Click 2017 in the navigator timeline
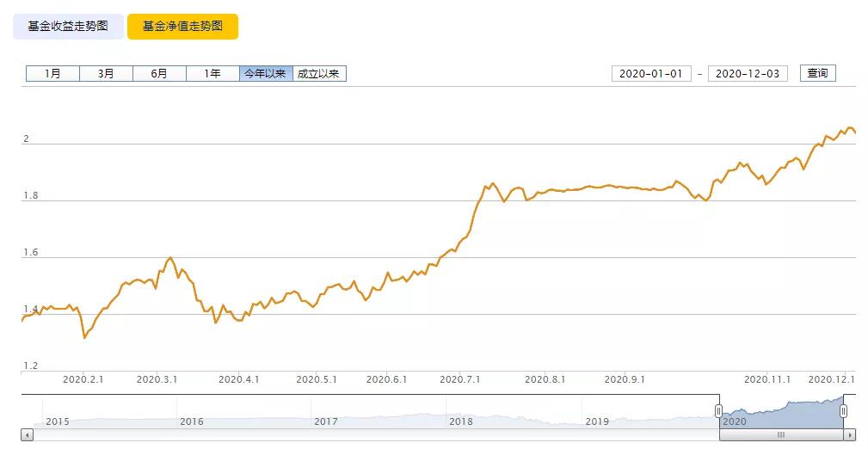The image size is (868, 449). (326, 421)
